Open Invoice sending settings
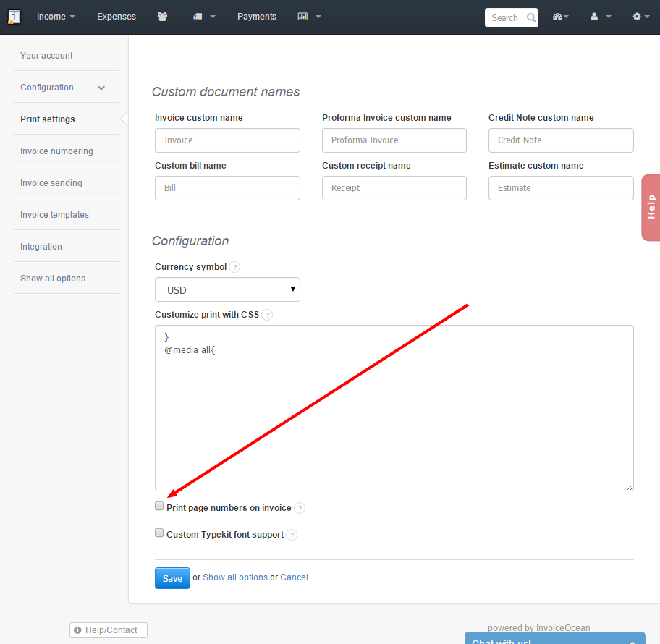Screen dimensions: 660x644 pos(51,183)
